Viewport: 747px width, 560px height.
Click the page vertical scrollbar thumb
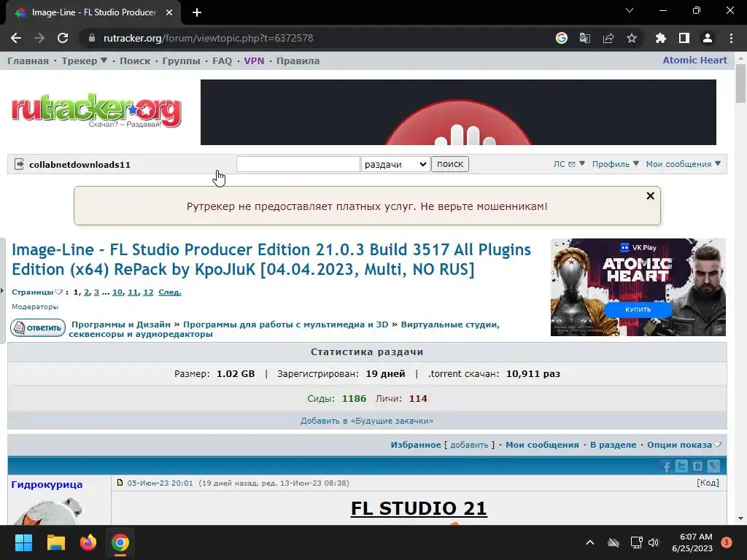coord(740,83)
